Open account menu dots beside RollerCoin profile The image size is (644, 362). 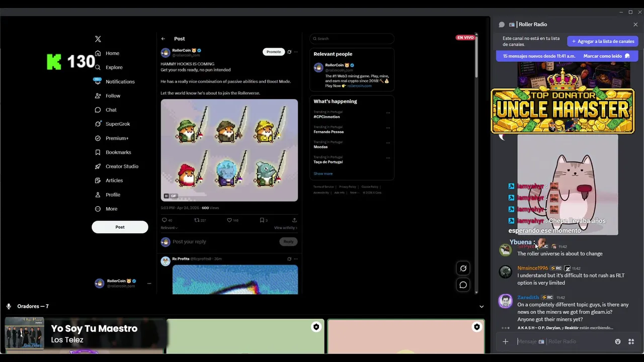149,284
